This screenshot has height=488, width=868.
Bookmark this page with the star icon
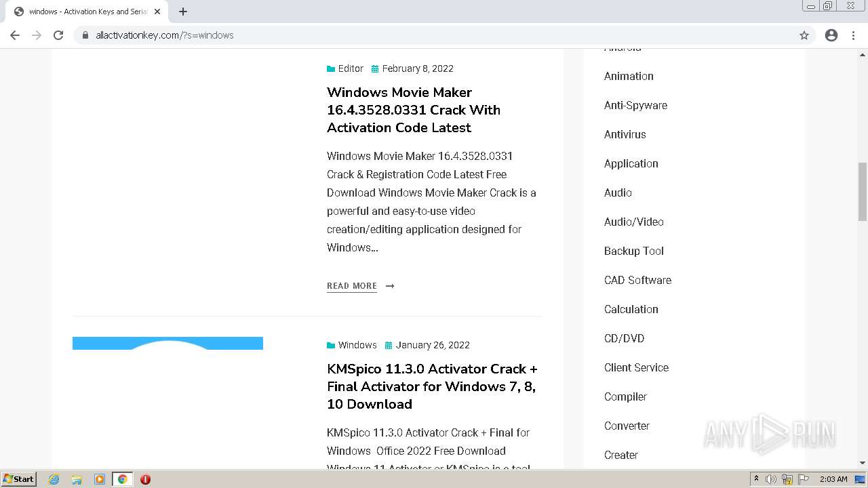point(804,35)
